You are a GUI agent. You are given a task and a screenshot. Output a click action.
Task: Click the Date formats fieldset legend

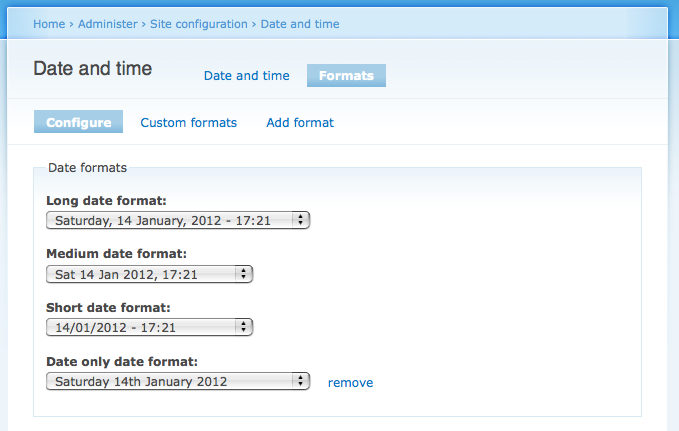click(x=87, y=168)
